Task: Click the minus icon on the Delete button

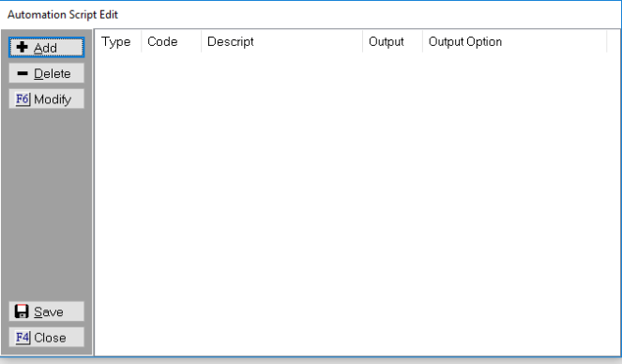Action: tap(23, 73)
